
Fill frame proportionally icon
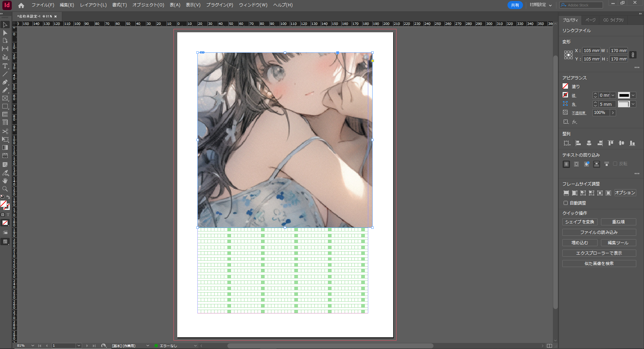coord(566,193)
